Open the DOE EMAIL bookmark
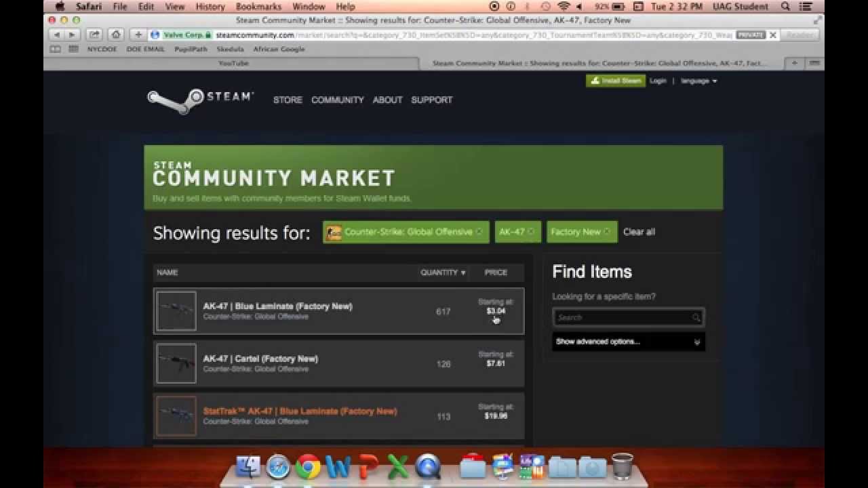The width and height of the screenshot is (868, 488). pyautogui.click(x=145, y=49)
